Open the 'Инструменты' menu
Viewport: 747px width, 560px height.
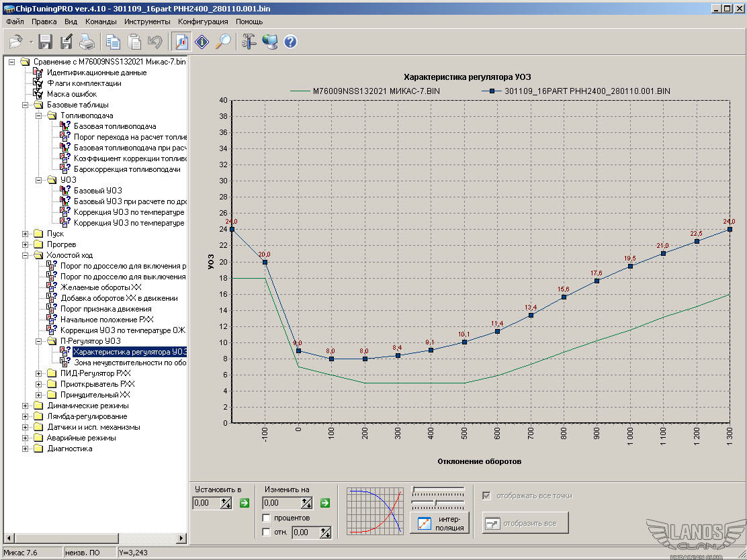(x=146, y=21)
